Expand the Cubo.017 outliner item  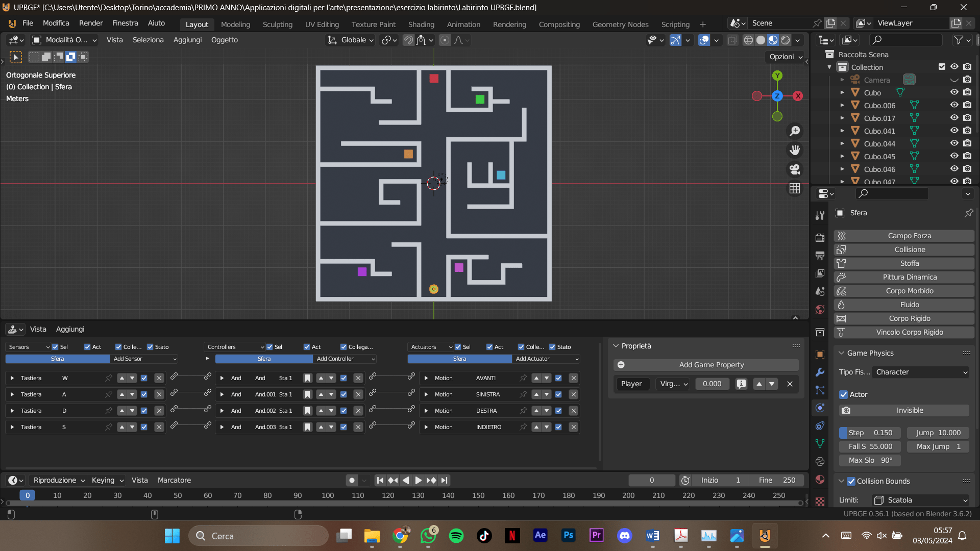(x=842, y=118)
